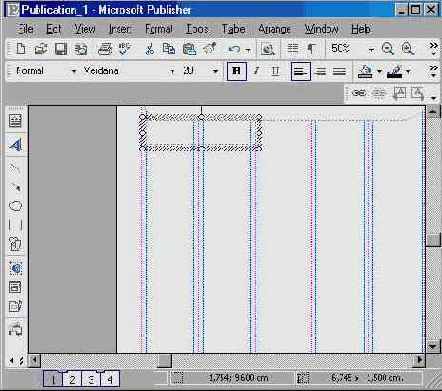Click the Paste clipboard icon

tap(189, 49)
